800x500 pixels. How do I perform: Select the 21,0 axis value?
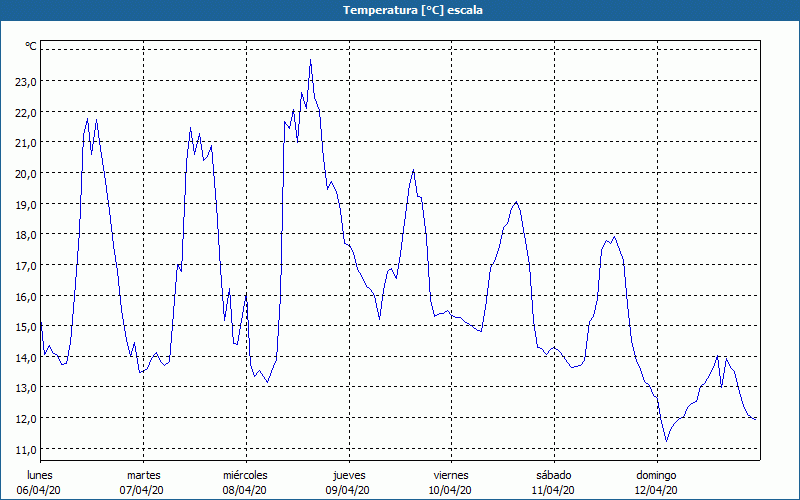pyautogui.click(x=26, y=143)
